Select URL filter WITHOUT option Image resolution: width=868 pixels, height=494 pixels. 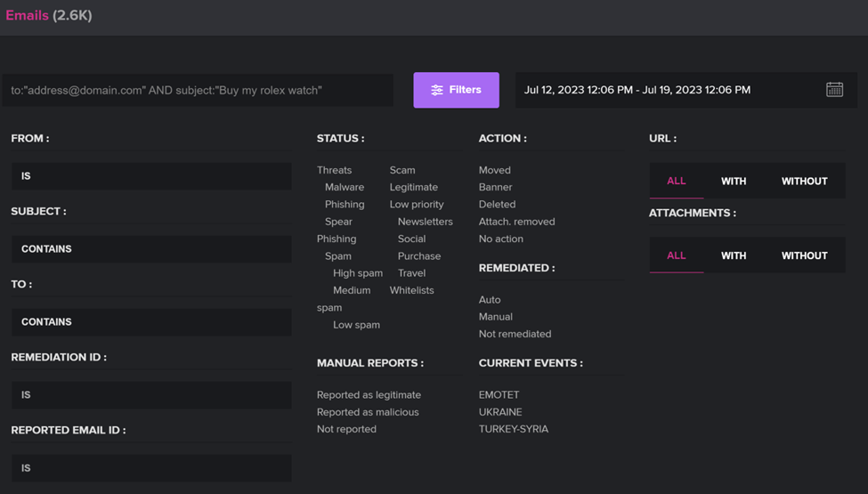point(804,181)
